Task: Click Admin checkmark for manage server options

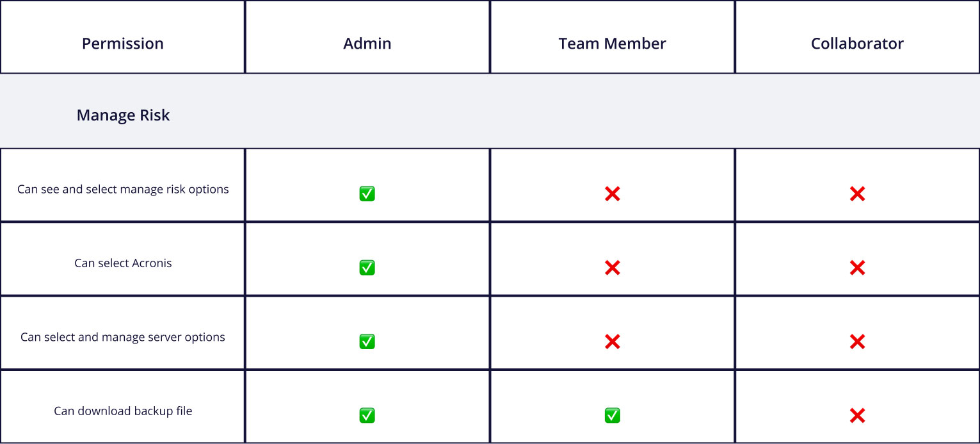Action: pos(367,341)
